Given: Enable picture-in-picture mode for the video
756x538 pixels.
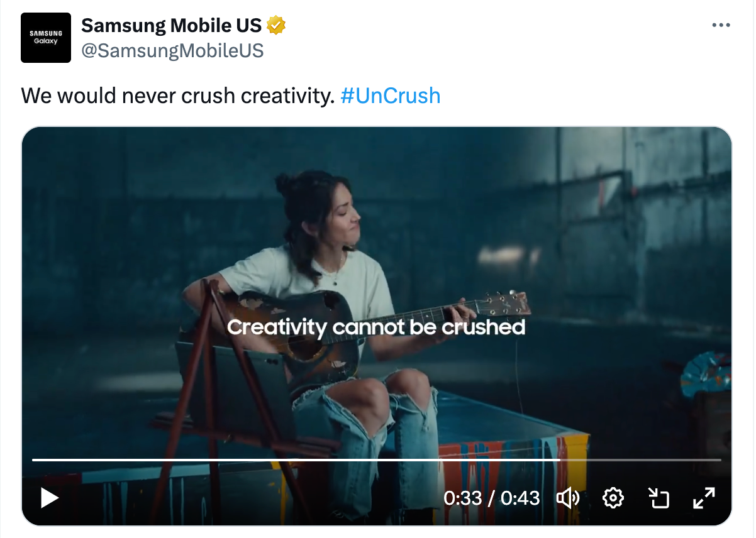Looking at the screenshot, I should (x=658, y=498).
